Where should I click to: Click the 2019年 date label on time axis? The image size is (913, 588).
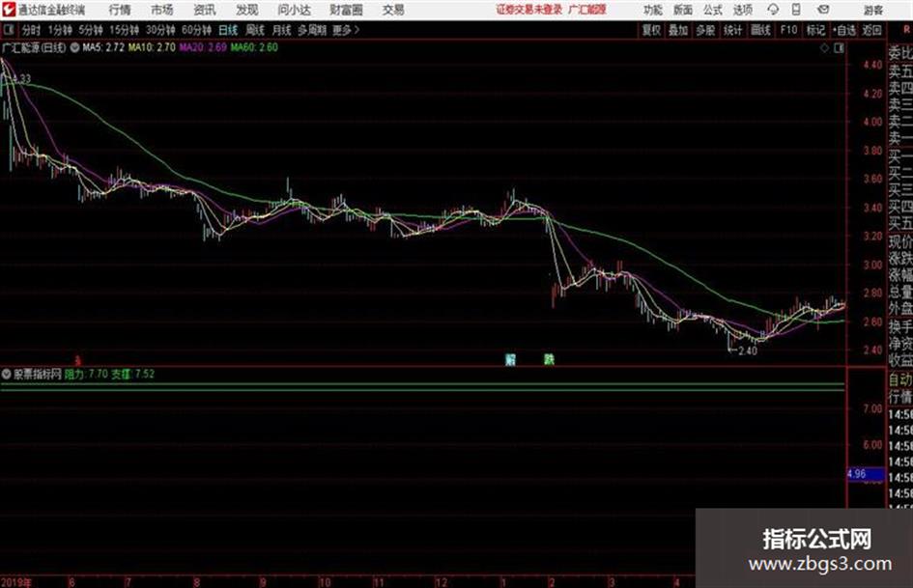pos(16,582)
